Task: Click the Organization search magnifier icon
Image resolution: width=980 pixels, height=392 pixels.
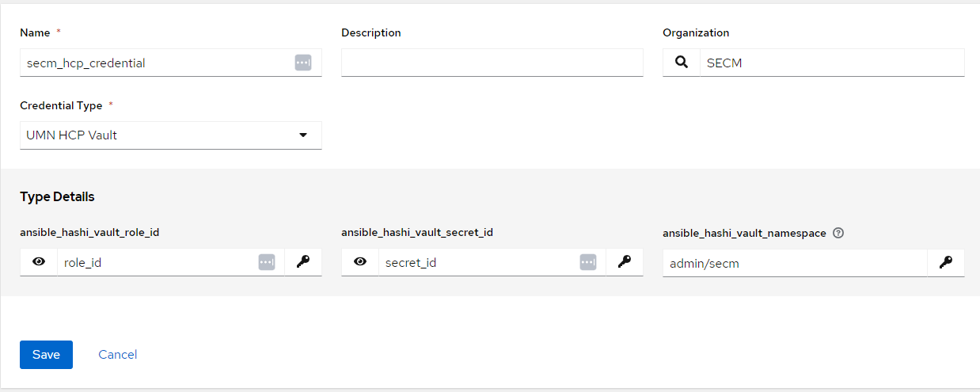Action: click(681, 63)
